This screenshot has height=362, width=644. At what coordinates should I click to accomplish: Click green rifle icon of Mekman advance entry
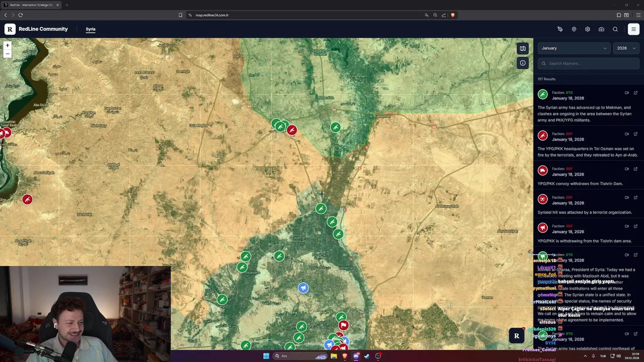542,94
